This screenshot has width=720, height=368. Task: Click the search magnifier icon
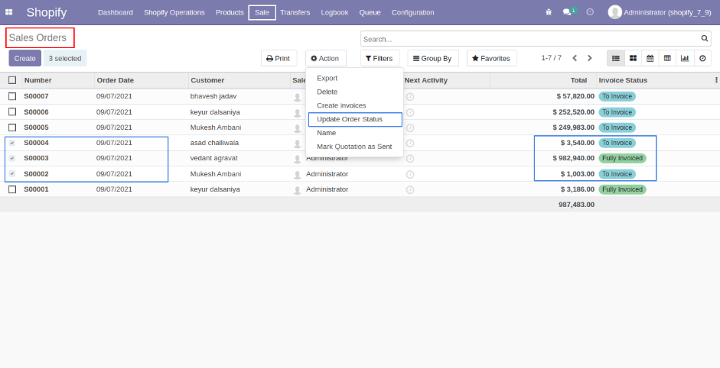coord(704,39)
